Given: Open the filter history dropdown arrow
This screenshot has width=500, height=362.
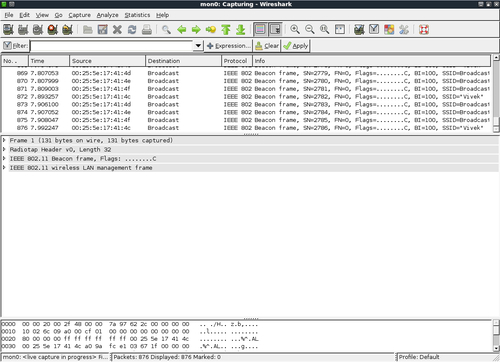Looking at the screenshot, I should 198,46.
